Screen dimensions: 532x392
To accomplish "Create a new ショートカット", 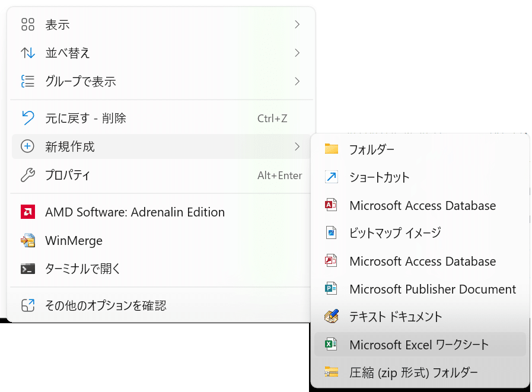I will [420, 177].
